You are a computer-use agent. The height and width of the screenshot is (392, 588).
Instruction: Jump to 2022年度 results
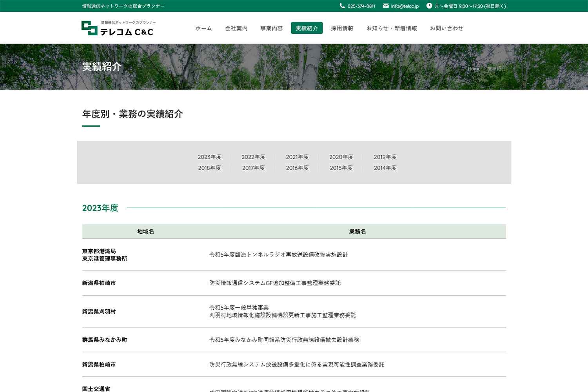[253, 157]
